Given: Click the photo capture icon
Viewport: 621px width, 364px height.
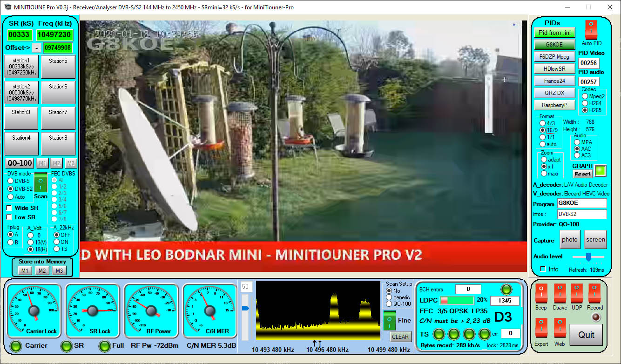Looking at the screenshot, I should point(570,239).
